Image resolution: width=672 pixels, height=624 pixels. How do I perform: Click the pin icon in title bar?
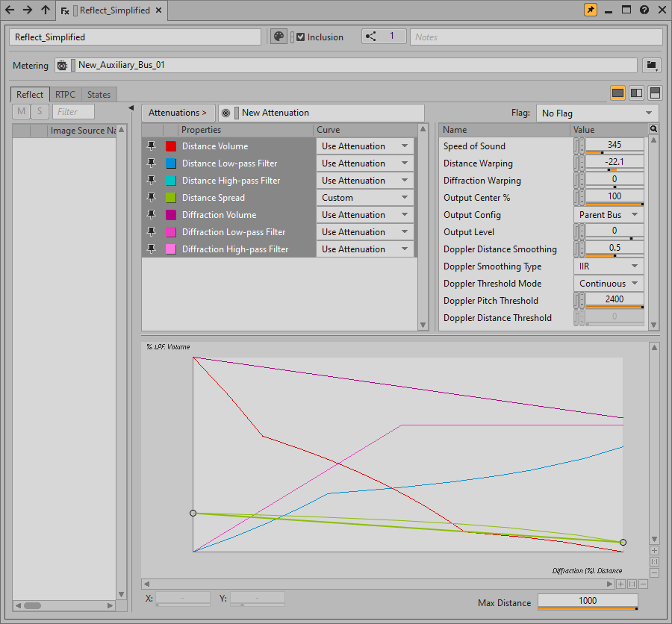point(590,10)
